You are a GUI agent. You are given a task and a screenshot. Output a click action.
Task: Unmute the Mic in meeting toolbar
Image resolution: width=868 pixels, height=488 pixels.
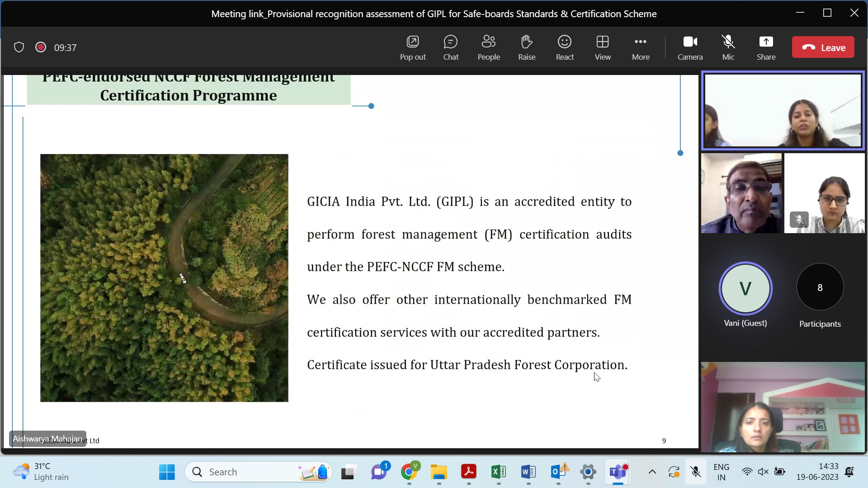coord(728,47)
